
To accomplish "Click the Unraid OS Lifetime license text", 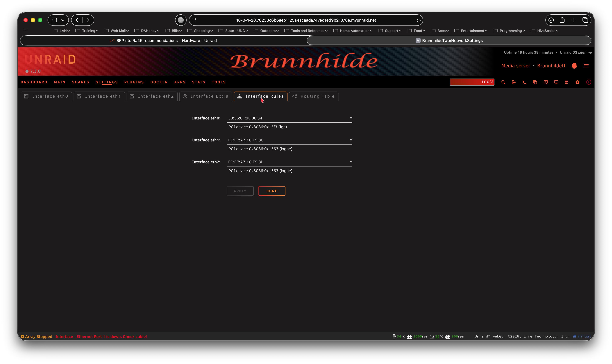I will coord(575,52).
